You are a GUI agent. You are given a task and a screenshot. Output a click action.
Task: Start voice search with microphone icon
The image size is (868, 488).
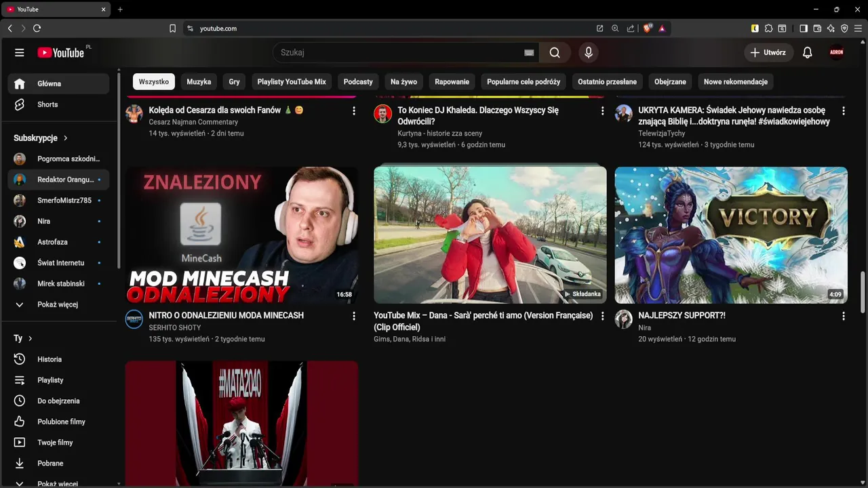click(x=589, y=53)
